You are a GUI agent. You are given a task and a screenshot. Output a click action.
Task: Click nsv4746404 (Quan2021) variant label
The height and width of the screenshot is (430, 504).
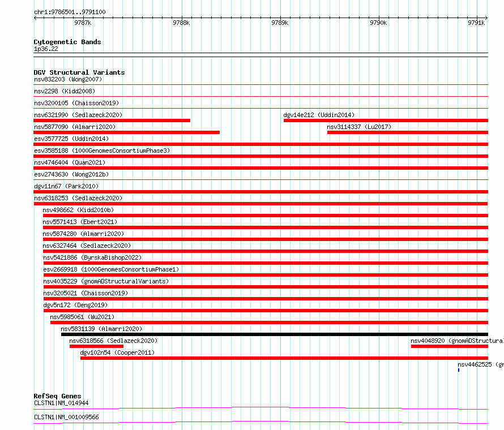70,162
